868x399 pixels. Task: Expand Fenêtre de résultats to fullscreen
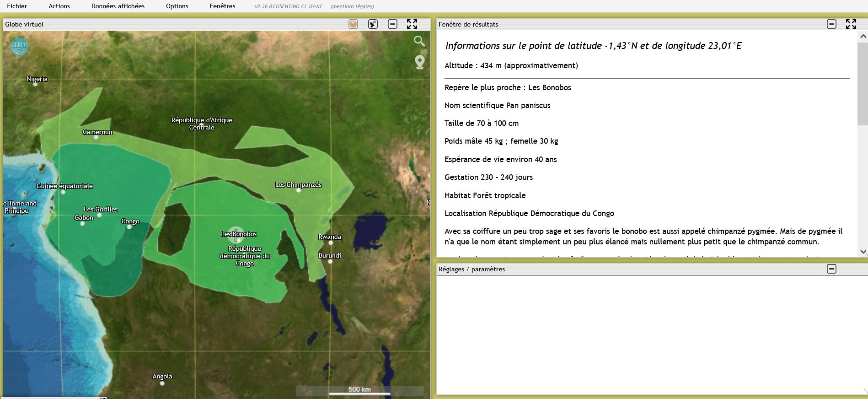851,24
